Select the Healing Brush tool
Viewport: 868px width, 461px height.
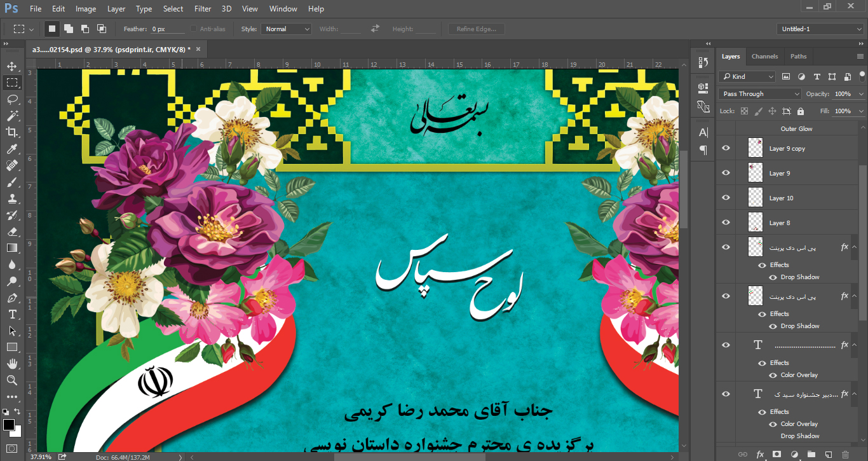(11, 165)
